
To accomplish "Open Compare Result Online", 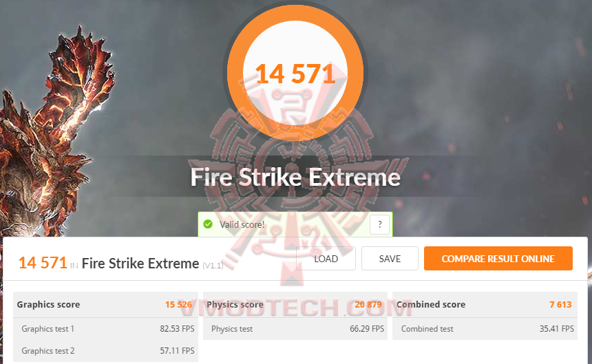I will coord(498,259).
